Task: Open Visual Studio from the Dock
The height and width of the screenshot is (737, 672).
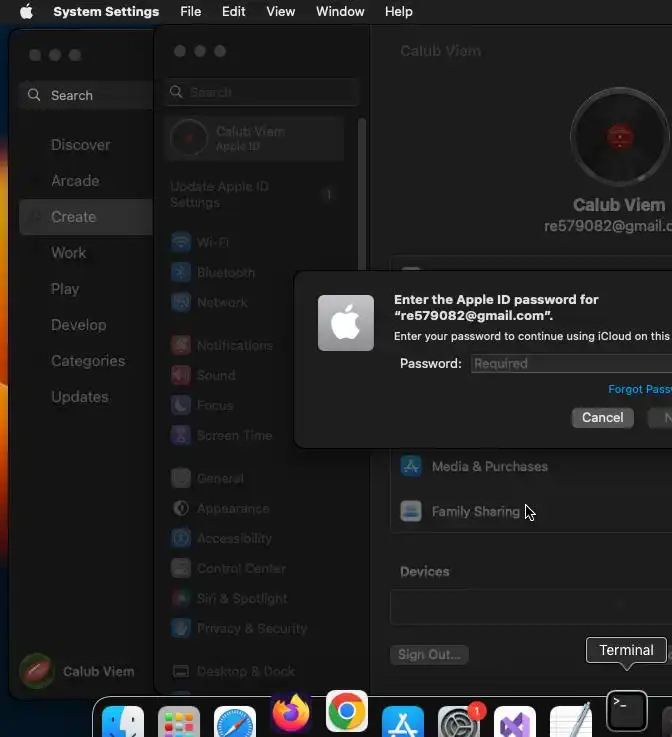Action: tap(515, 721)
